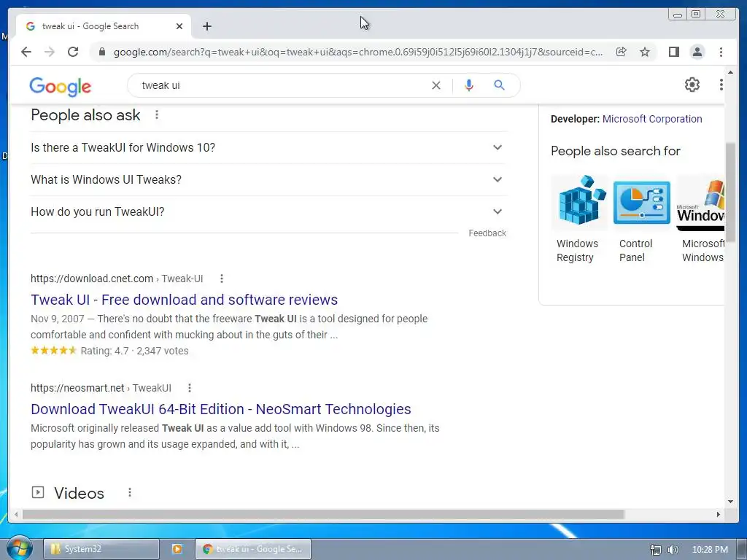This screenshot has width=747, height=560.
Task: Click the Feedback link
Action: pyautogui.click(x=487, y=233)
